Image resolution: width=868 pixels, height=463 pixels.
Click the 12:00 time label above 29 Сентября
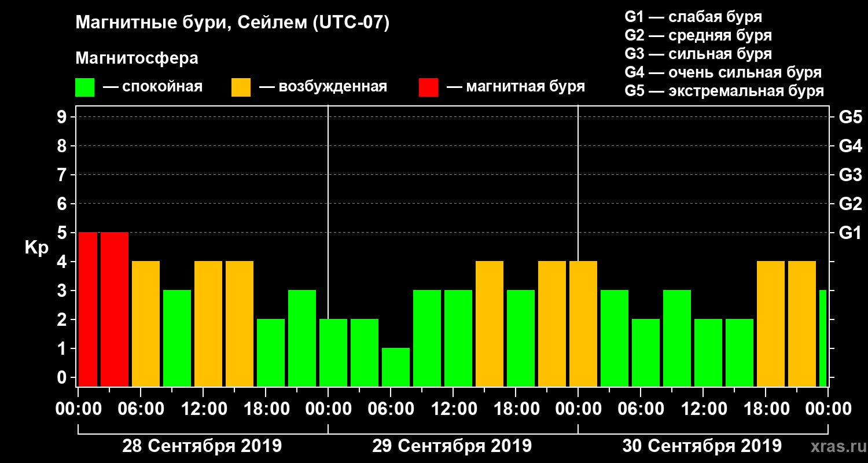point(453,409)
